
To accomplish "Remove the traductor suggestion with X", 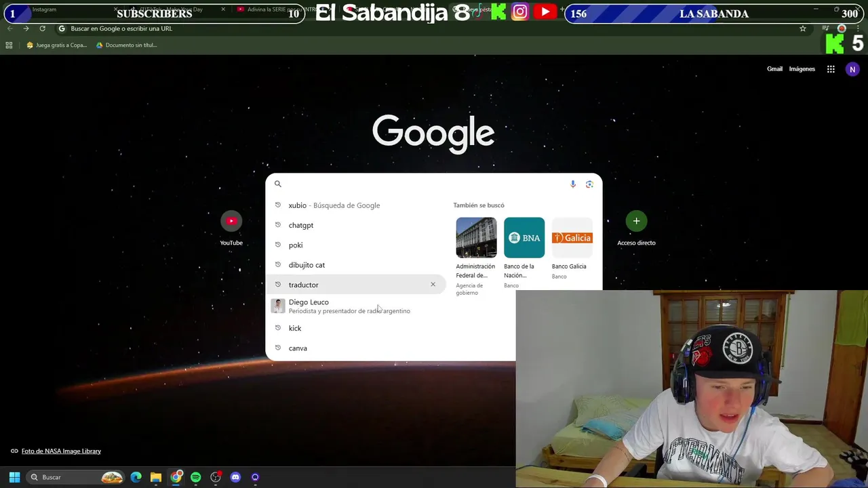I will pyautogui.click(x=433, y=285).
